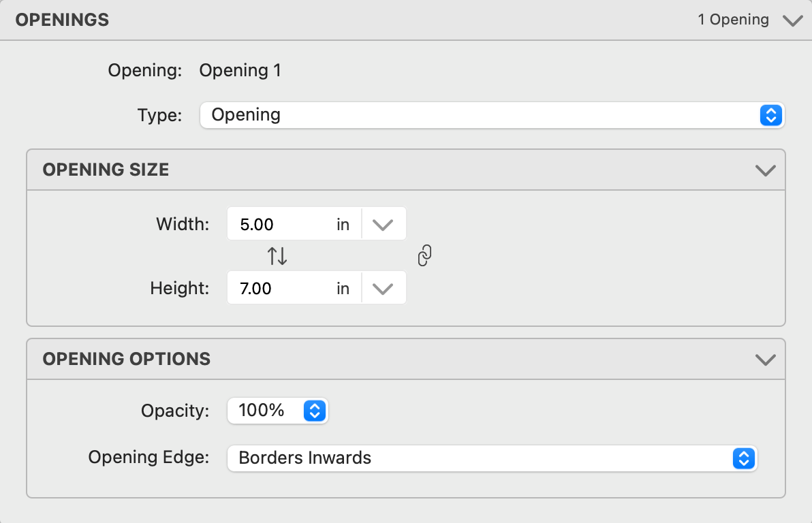This screenshot has height=523, width=812.
Task: Open the Type dropdown set to Opening
Action: pyautogui.click(x=492, y=115)
